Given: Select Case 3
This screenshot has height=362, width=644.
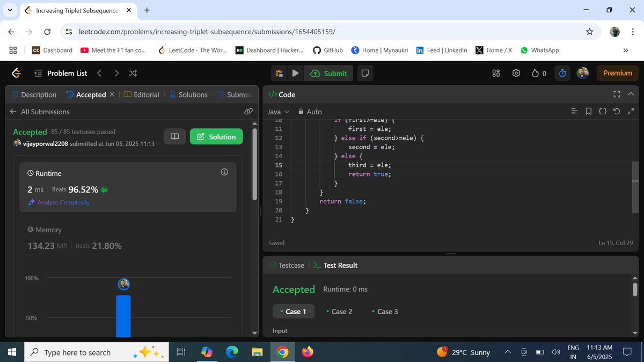Looking at the screenshot, I should 385,312.
